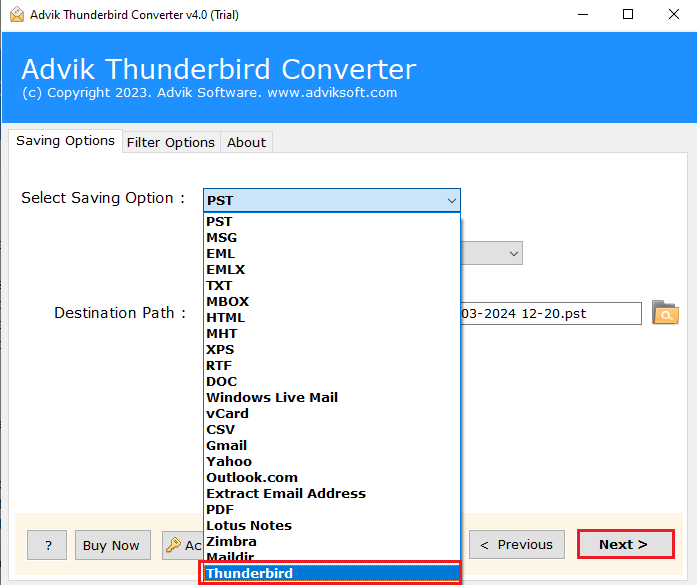697x585 pixels.
Task: Select CSV saving option
Action: (332, 429)
